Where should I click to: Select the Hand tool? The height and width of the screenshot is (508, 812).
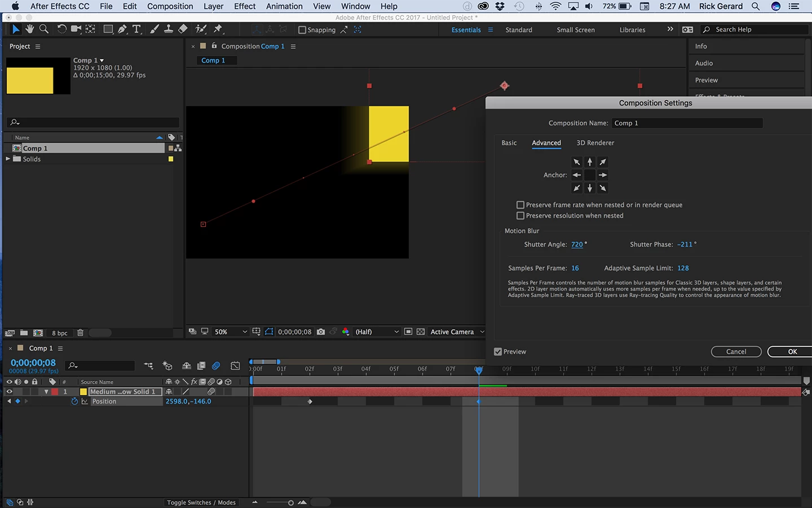[x=29, y=29]
